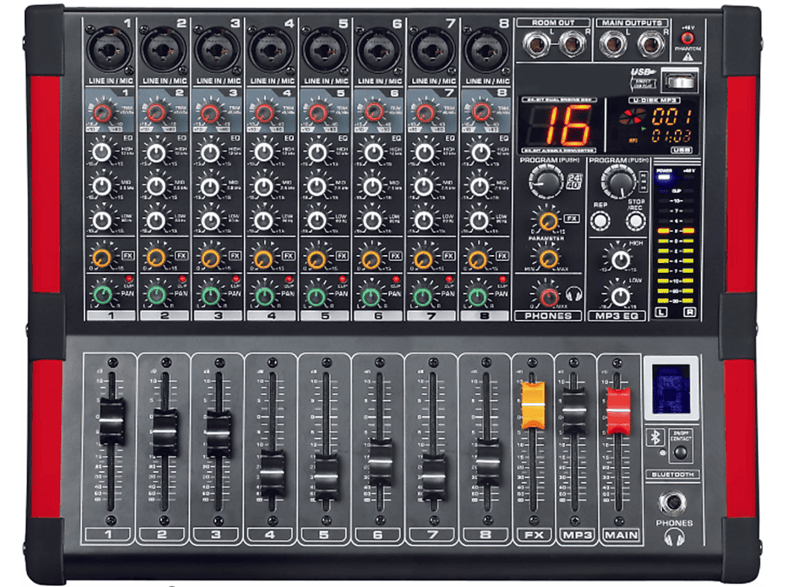Click the 'PHONES' section label
This screenshot has width=786, height=587.
coord(548,316)
